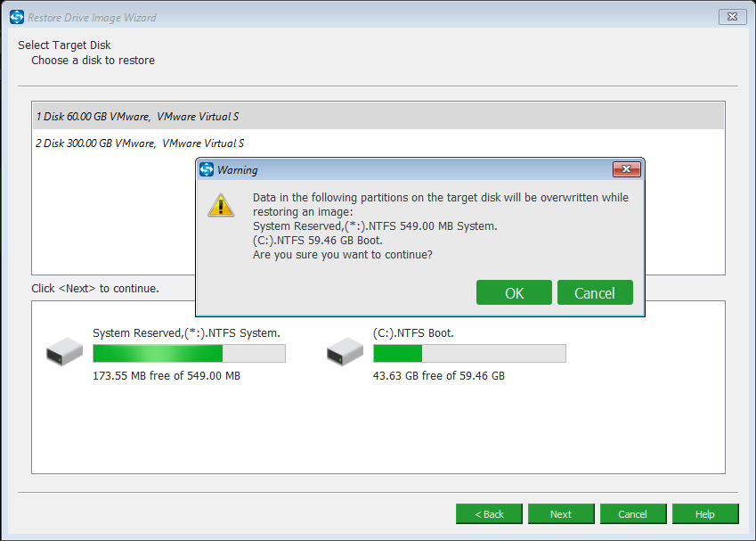
Task: Click the C: partition usage bar
Action: pos(469,353)
